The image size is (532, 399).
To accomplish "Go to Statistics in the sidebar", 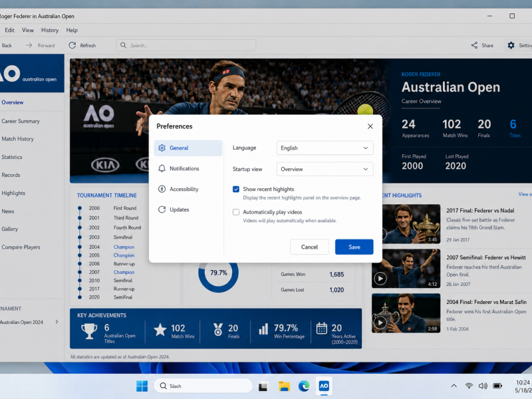I will tap(11, 157).
